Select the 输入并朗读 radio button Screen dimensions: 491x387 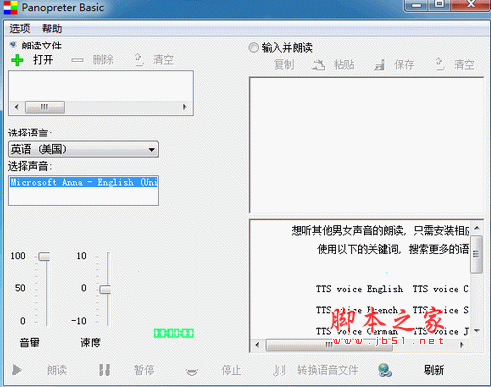click(254, 47)
